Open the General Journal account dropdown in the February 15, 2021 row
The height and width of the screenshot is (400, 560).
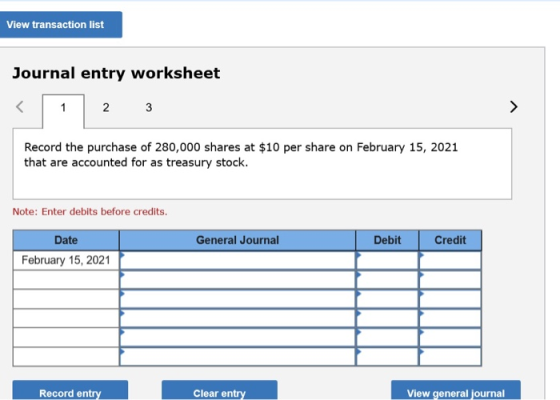[x=238, y=260]
